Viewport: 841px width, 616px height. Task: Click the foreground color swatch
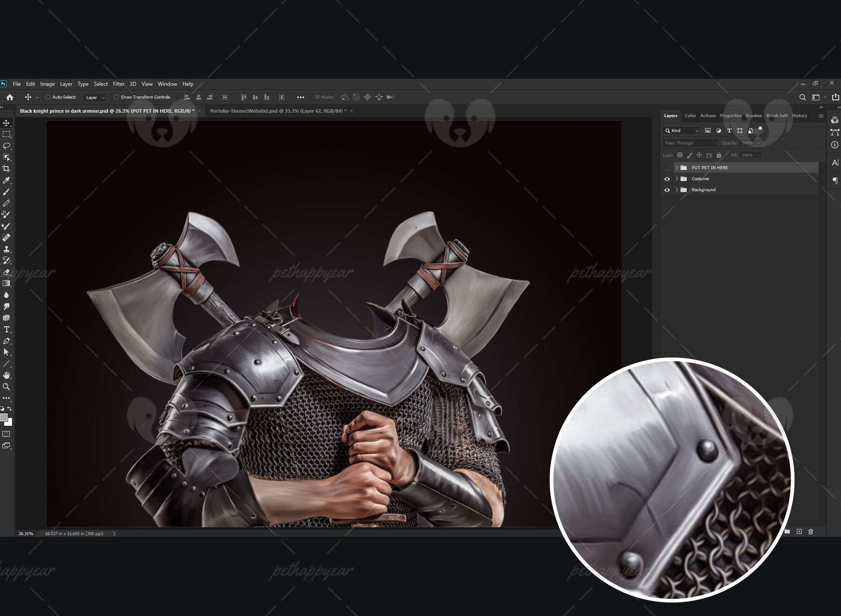(x=4, y=417)
